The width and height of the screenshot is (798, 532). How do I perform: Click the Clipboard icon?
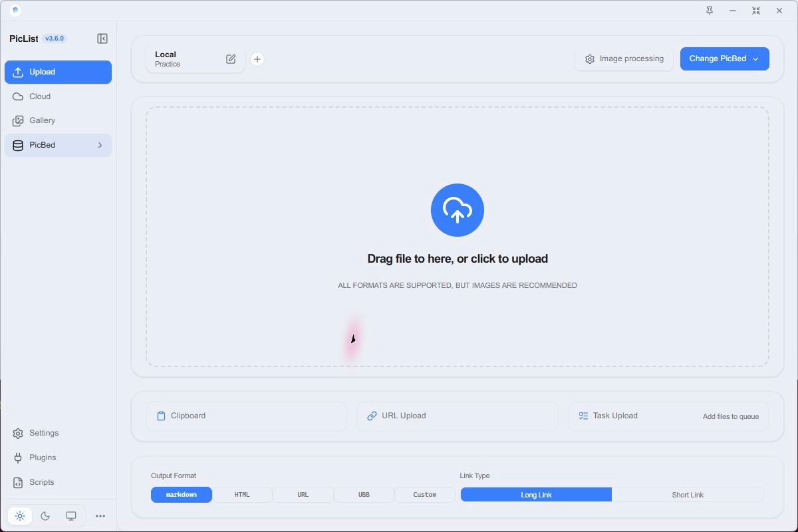tap(161, 416)
